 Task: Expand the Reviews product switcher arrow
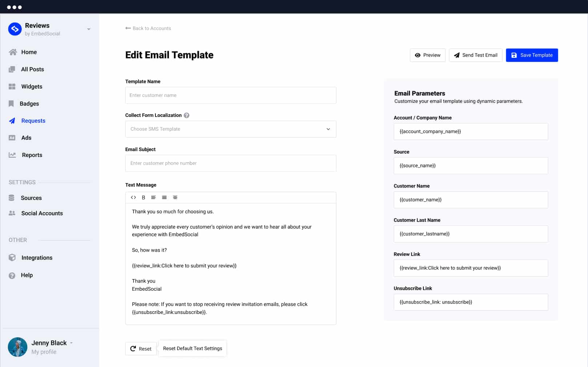tap(89, 29)
